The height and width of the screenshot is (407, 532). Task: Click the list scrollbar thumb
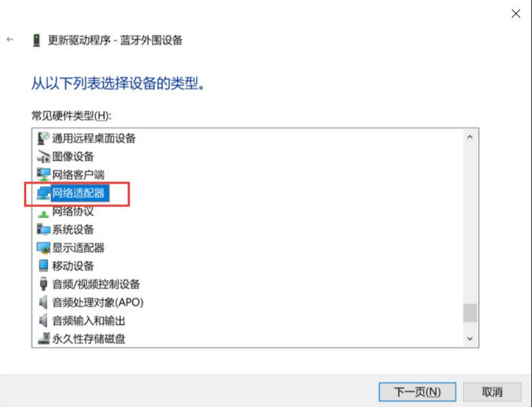coord(470,313)
